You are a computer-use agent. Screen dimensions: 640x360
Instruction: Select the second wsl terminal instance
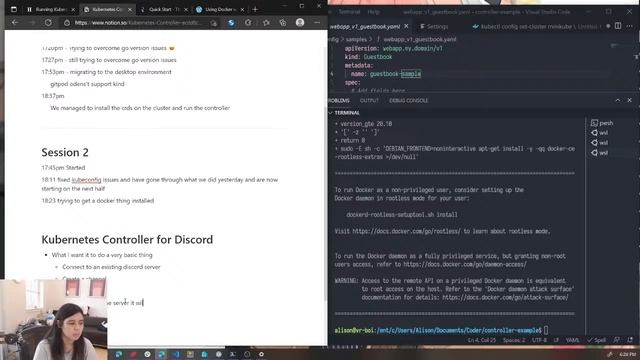point(599,142)
